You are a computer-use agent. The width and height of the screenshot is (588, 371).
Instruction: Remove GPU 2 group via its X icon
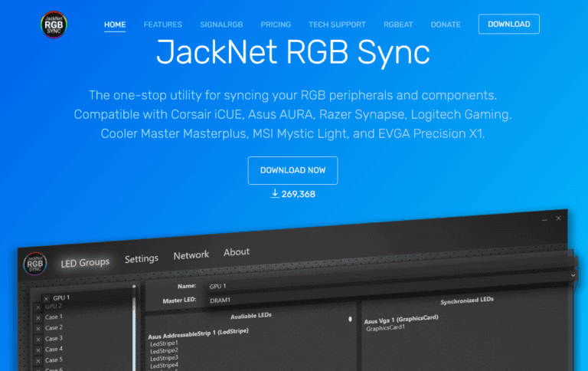pos(38,307)
